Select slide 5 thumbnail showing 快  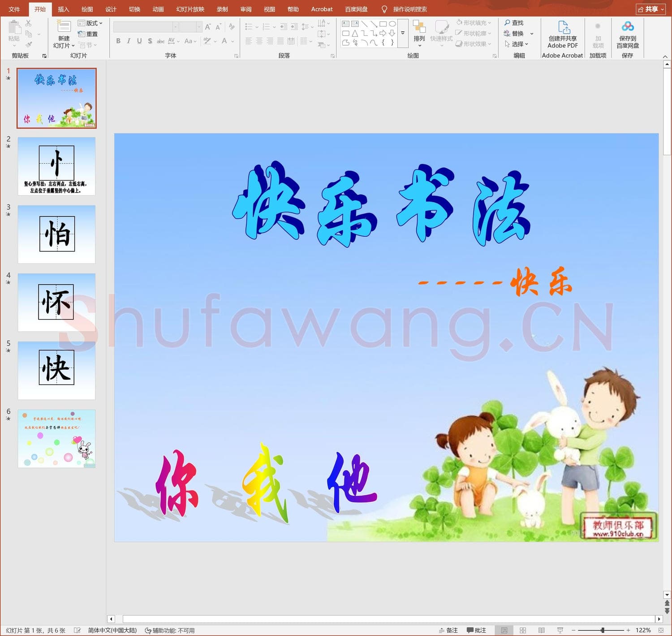56,371
